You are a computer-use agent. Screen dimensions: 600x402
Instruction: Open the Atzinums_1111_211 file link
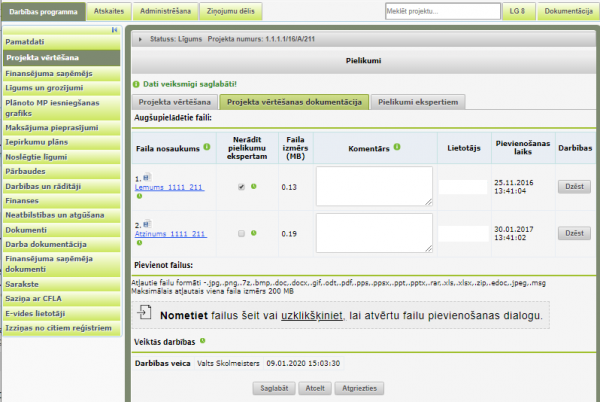(x=171, y=234)
